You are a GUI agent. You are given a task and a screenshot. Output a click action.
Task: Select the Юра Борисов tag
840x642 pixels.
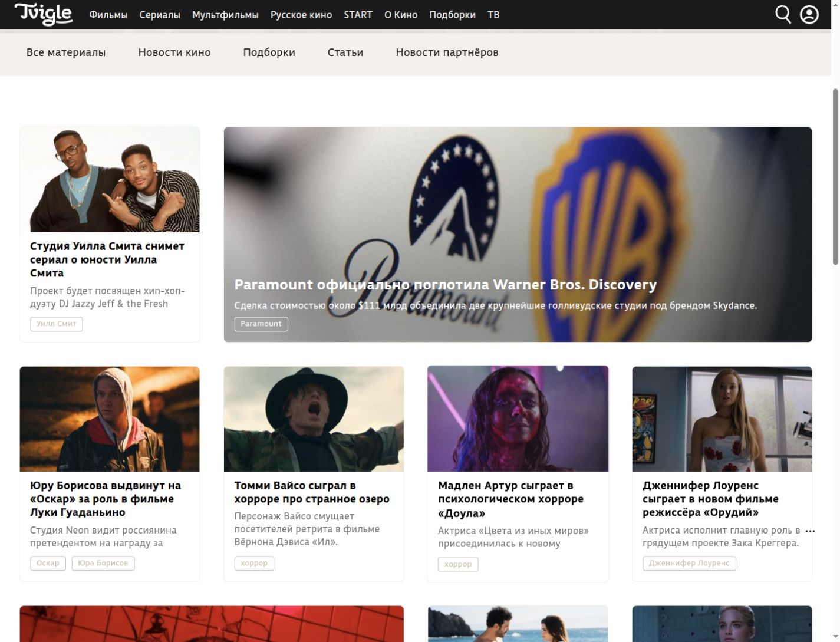(103, 563)
